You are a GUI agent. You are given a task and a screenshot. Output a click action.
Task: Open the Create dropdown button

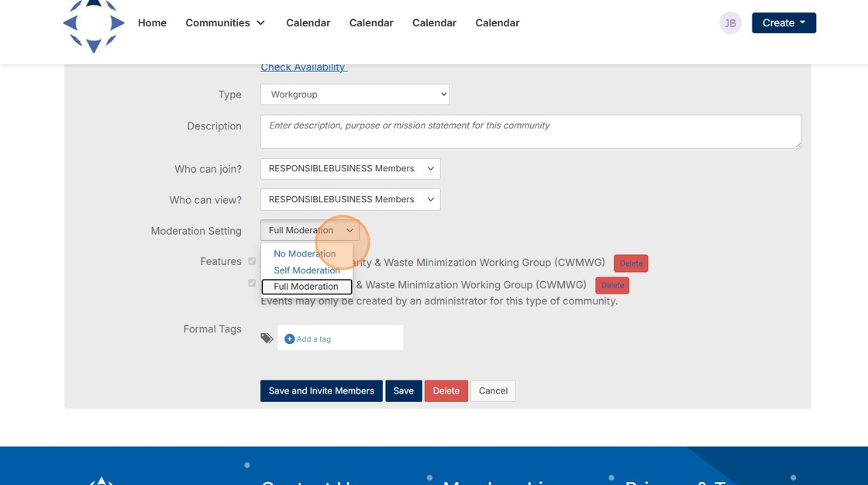pyautogui.click(x=784, y=22)
